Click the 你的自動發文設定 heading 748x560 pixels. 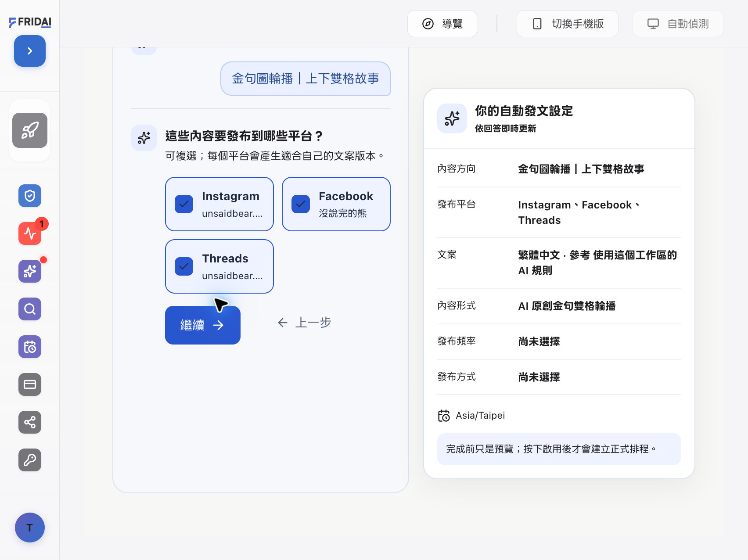(524, 111)
